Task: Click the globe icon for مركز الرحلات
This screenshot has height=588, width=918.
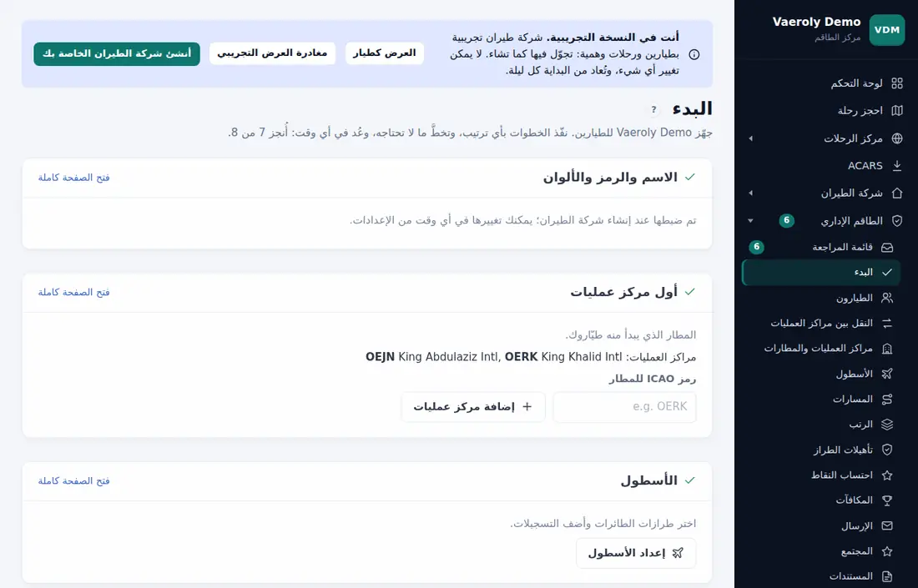Action: click(897, 138)
